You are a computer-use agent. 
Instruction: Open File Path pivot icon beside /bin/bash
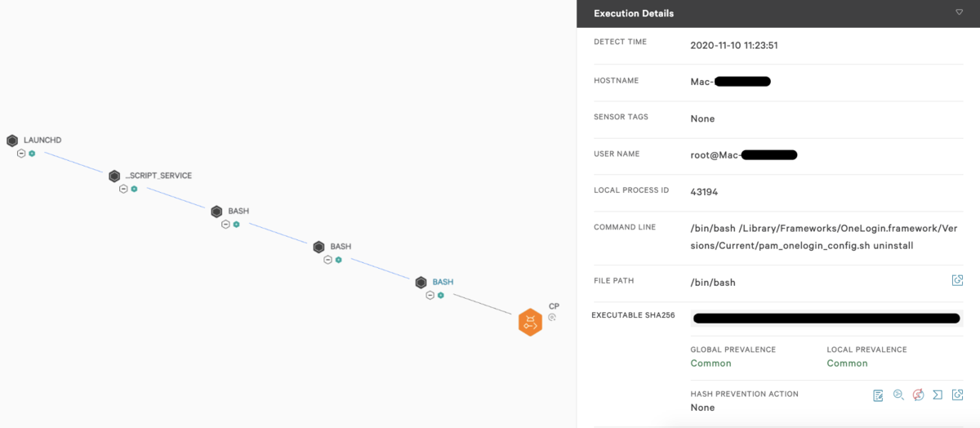pos(957,281)
